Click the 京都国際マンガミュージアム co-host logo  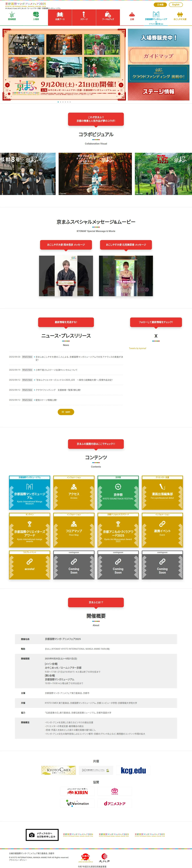point(96,770)
